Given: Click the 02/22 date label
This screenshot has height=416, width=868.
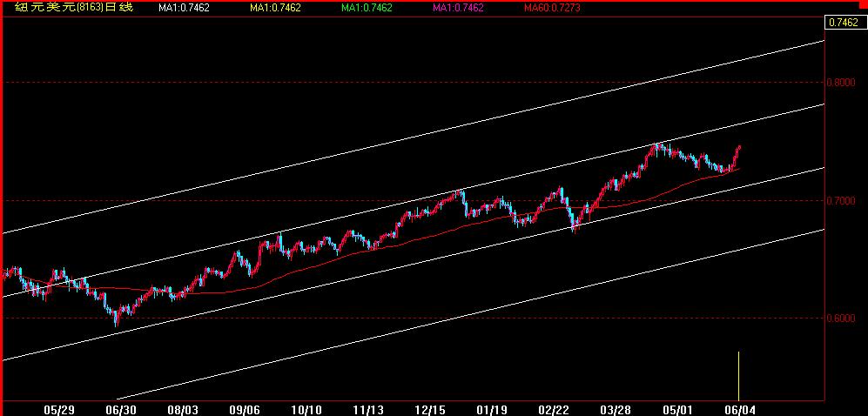Looking at the screenshot, I should pyautogui.click(x=555, y=410).
